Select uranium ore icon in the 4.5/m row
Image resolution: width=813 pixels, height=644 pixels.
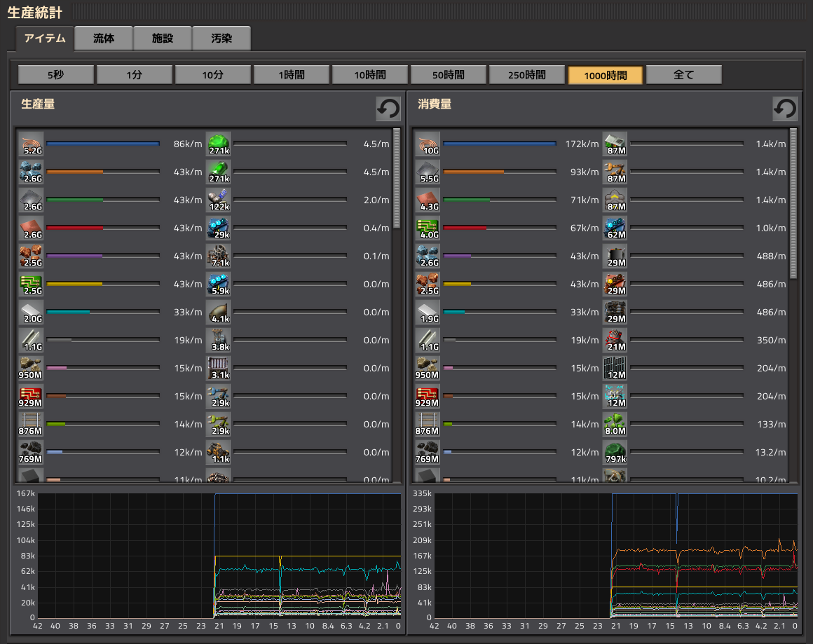218,144
